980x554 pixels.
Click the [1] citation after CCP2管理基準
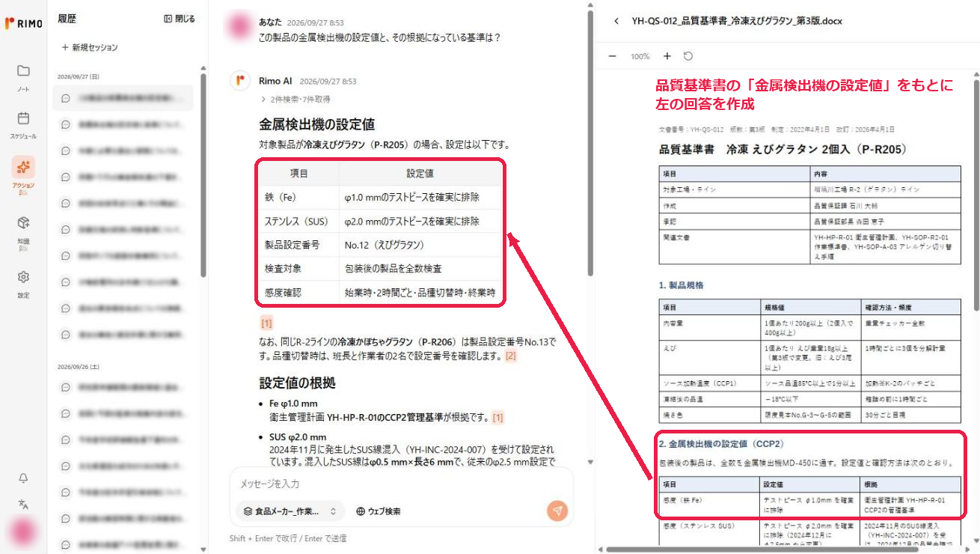pos(498,417)
